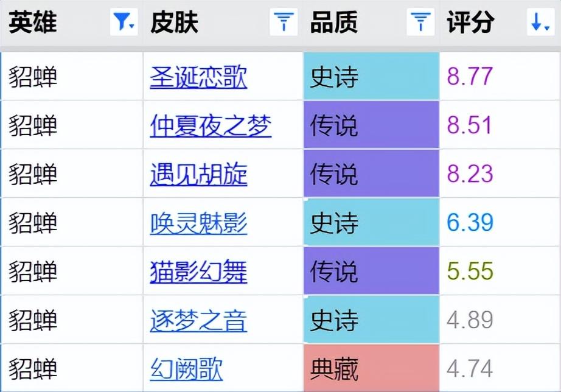Open the 圣诞恋歌 skin link
The image size is (561, 392).
pyautogui.click(x=198, y=77)
